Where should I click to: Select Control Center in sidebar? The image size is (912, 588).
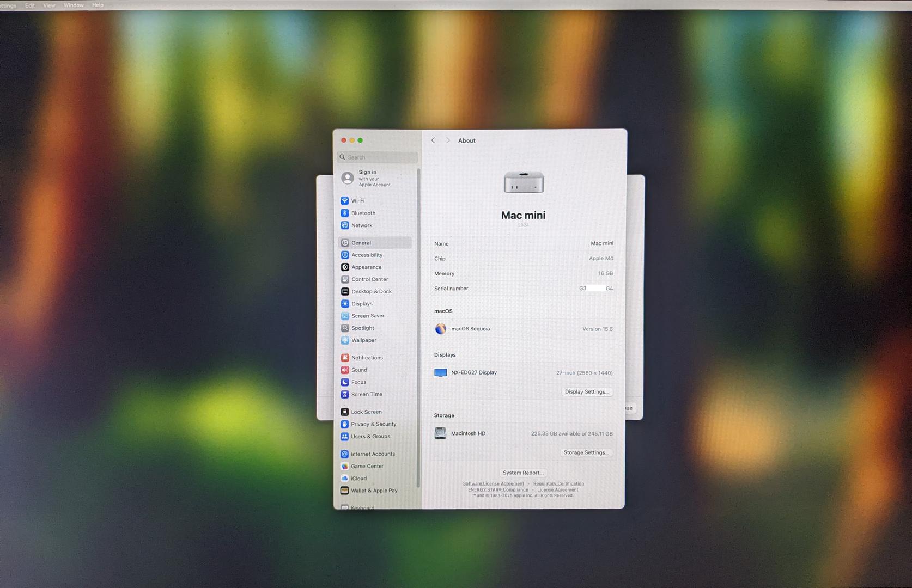[369, 279]
